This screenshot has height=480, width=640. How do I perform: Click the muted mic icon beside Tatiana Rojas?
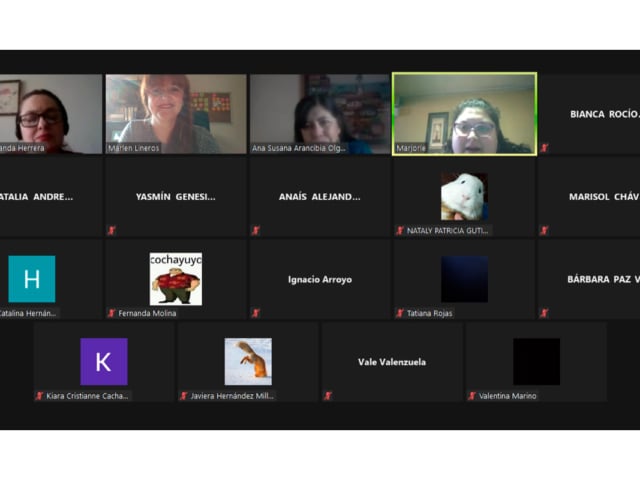[x=400, y=313]
